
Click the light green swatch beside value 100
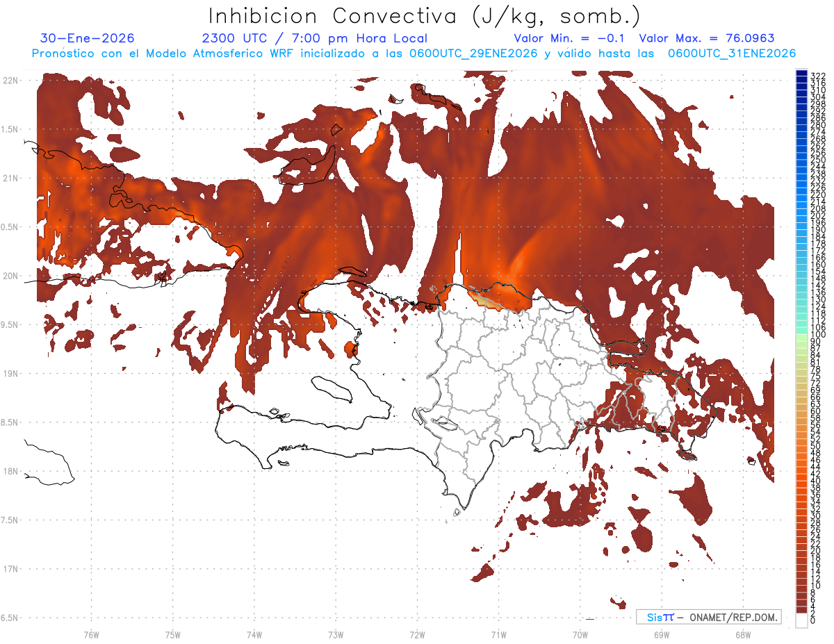click(801, 337)
